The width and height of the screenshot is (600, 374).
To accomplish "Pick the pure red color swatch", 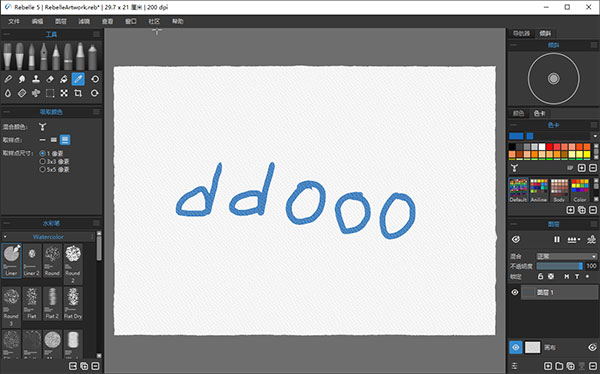I will (549, 147).
